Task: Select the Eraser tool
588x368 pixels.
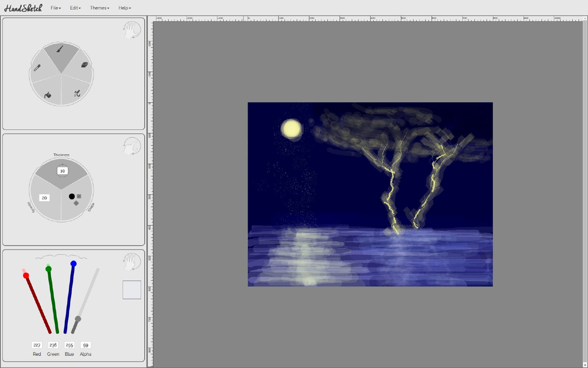Action: pos(84,64)
